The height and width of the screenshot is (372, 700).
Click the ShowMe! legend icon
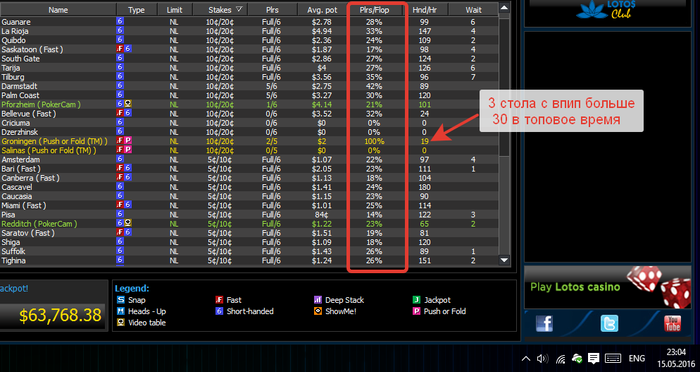318,311
